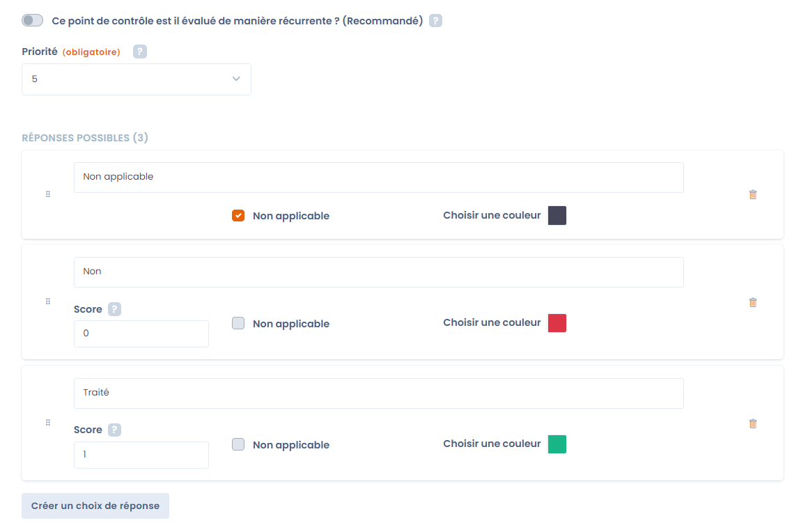Screen dimensions: 801x532
Task: Uncheck Non applicable on the first answer
Action: pyautogui.click(x=238, y=215)
